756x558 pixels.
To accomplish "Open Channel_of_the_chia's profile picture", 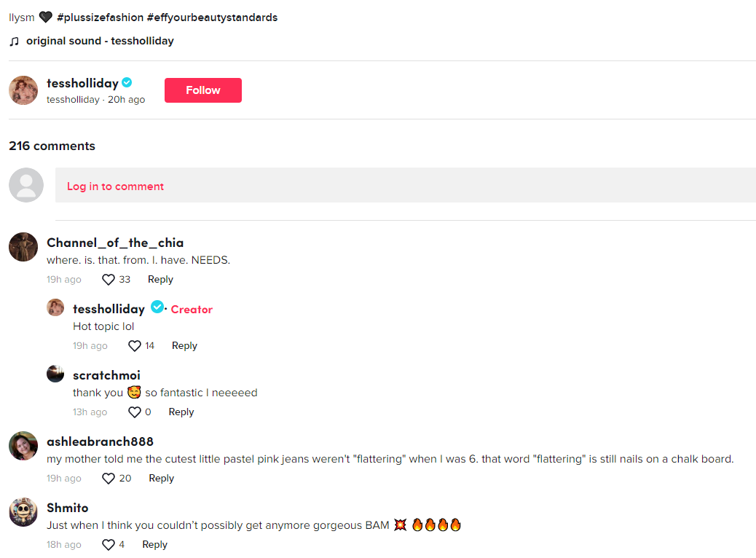I will pyautogui.click(x=23, y=247).
